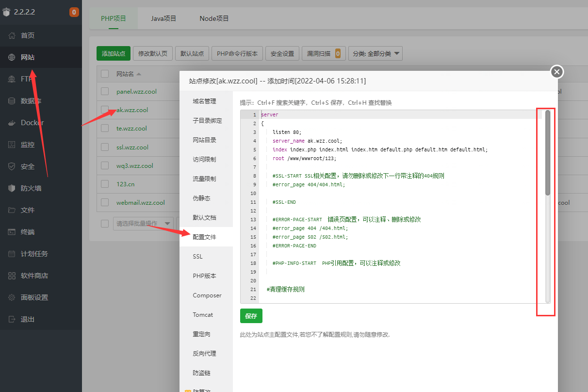Toggle the checkbox beside the batch operation dropdown

pos(105,224)
